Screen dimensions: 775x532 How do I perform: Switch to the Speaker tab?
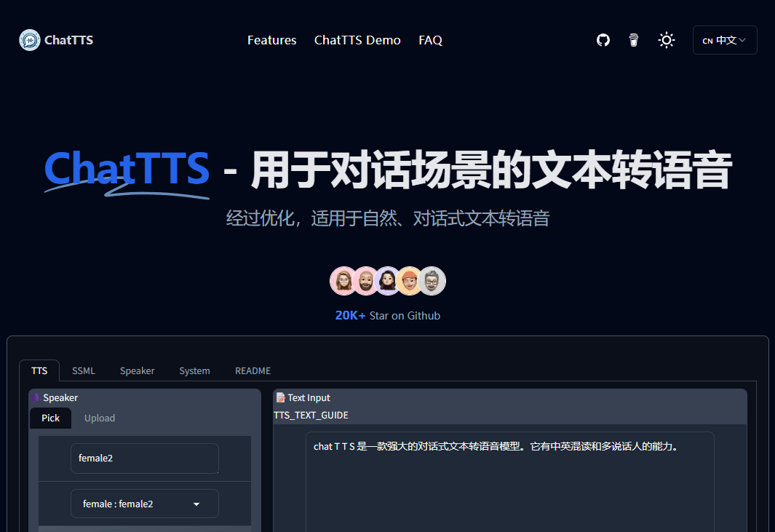137,371
